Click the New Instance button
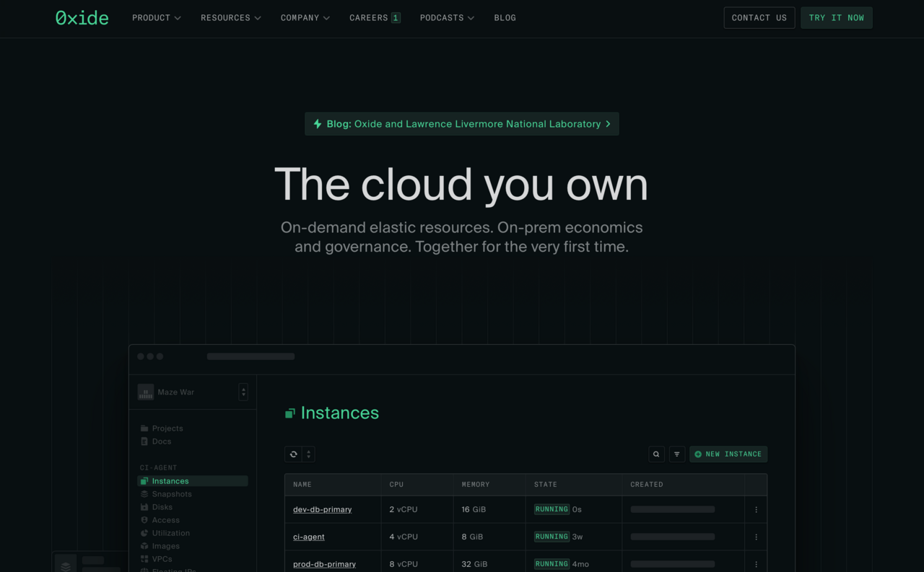924x572 pixels. tap(728, 454)
